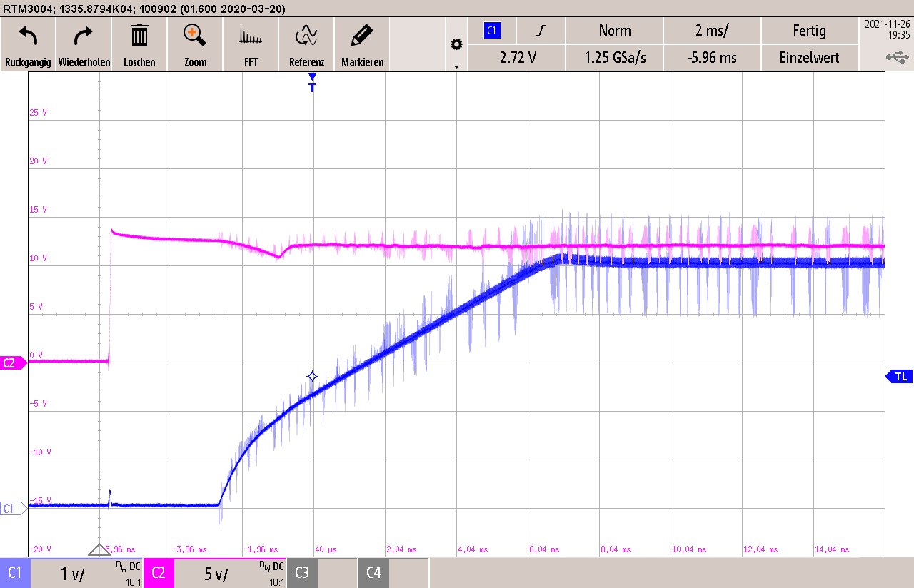The width and height of the screenshot is (914, 588).
Task: Click the Fertig acquisition status
Action: coord(810,31)
